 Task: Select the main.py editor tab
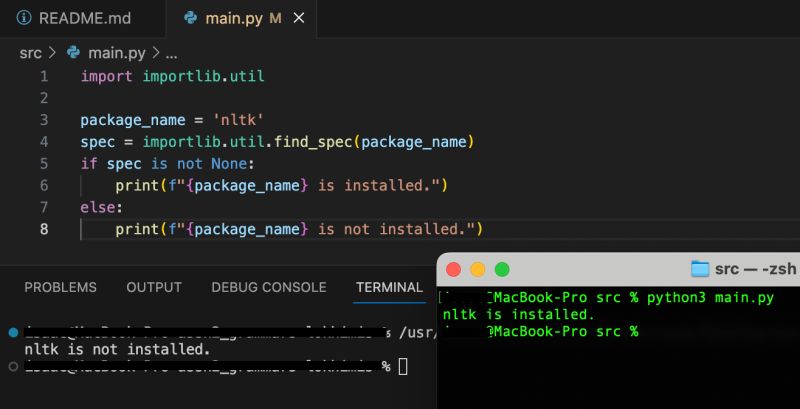(x=241, y=18)
